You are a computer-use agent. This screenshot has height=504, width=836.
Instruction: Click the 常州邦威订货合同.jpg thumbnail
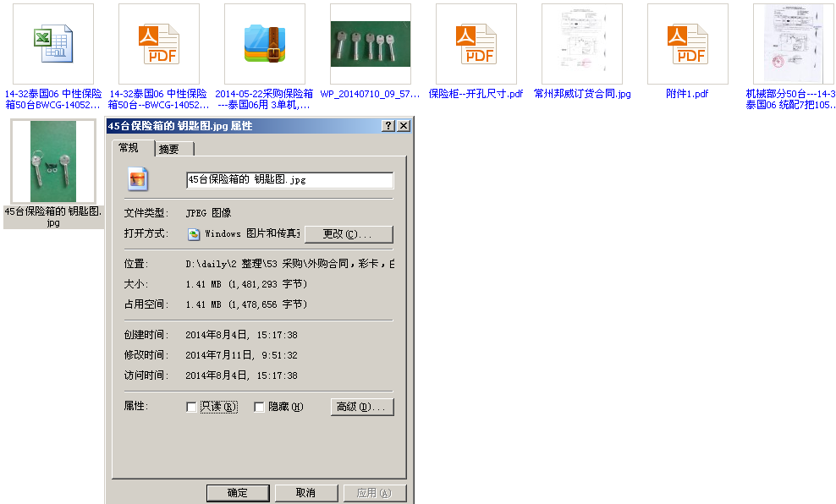click(581, 44)
